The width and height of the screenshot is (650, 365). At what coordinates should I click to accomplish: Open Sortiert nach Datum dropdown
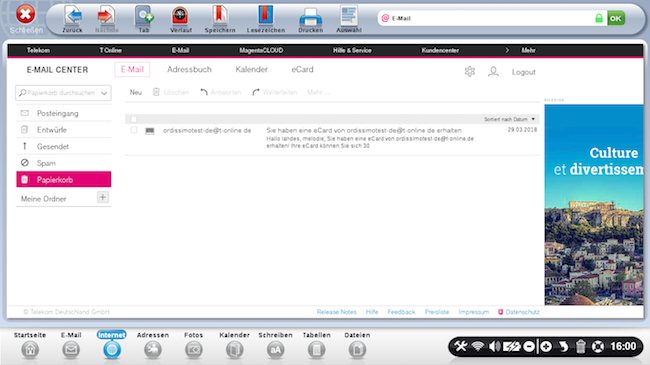pyautogui.click(x=509, y=119)
